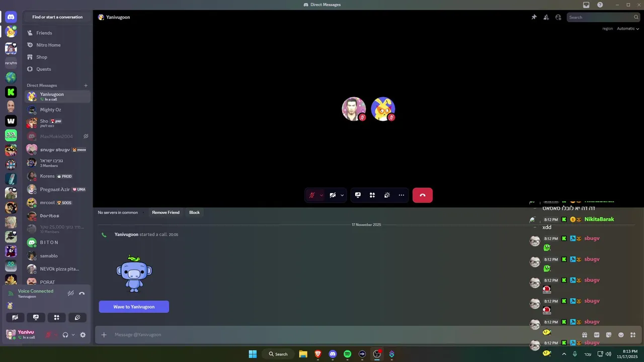Expand camera options arrow in call bar
Screen dimensions: 644x362
coord(342,195)
